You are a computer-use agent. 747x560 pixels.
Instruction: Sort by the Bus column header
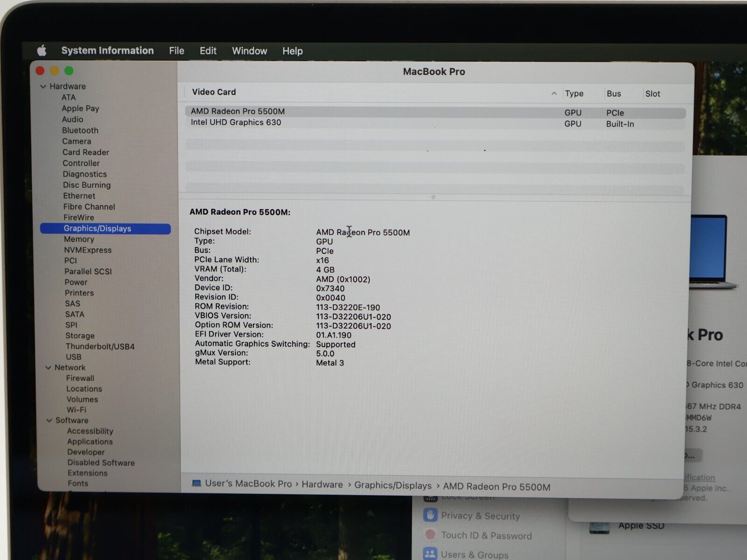(613, 93)
